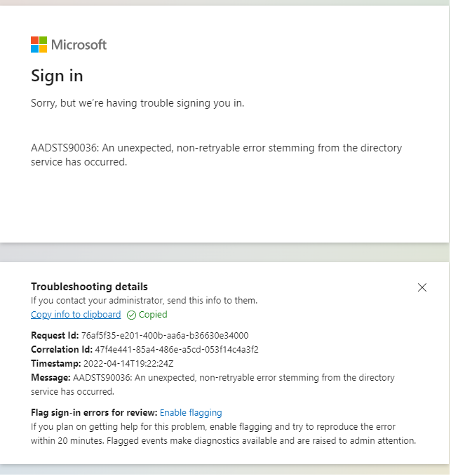Viewport: 458px width, 476px height.
Task: Click the AADSTS90036 error text in sign-in card
Action: point(216,155)
